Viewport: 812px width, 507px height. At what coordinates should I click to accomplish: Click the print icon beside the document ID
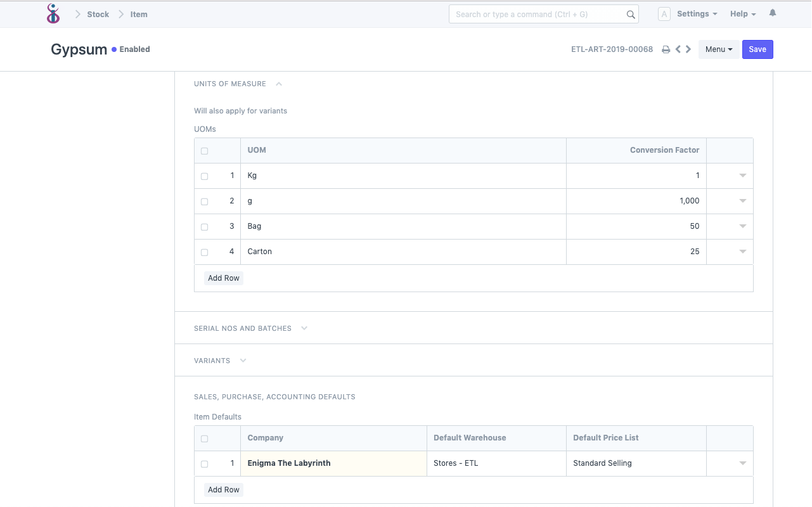[x=666, y=49]
